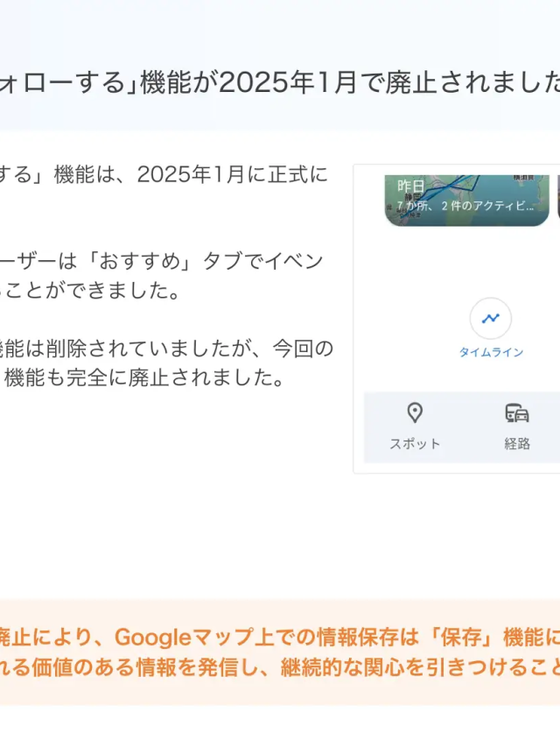This screenshot has width=560, height=747.
Task: Open the 昨日 timeline map card
Action: (466, 200)
